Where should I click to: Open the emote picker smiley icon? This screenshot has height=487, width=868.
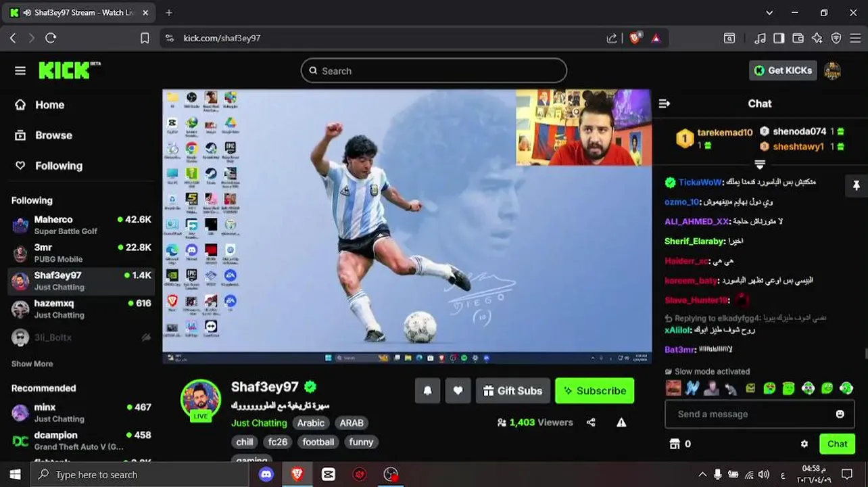[840, 414]
